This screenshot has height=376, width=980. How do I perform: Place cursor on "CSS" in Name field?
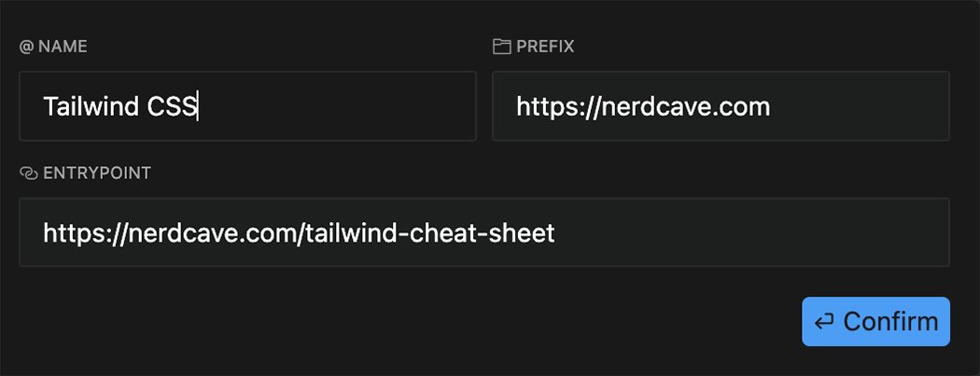click(x=172, y=107)
